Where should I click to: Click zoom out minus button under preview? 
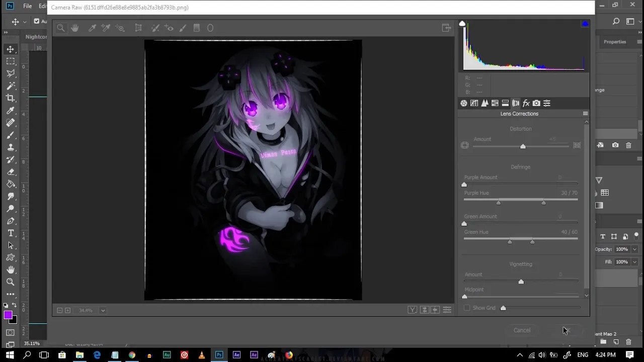[59, 311]
